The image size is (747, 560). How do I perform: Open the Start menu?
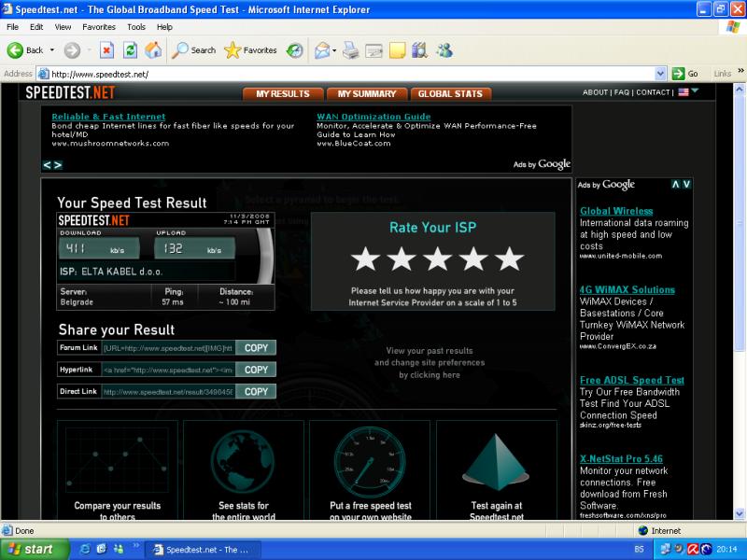35,550
